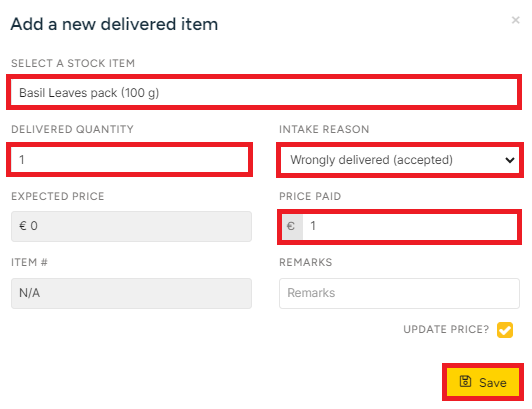
Task: Untick the Update Price checkbox
Action: point(505,330)
